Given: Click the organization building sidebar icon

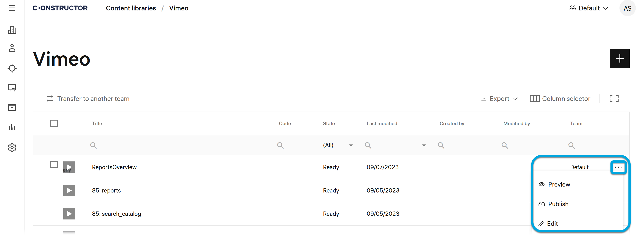Looking at the screenshot, I should (x=12, y=30).
